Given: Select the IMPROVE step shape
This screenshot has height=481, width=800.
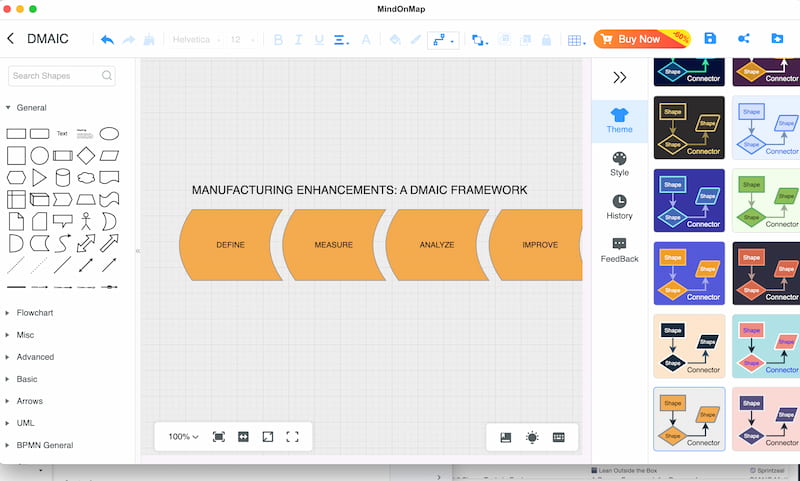Looking at the screenshot, I should pos(537,245).
